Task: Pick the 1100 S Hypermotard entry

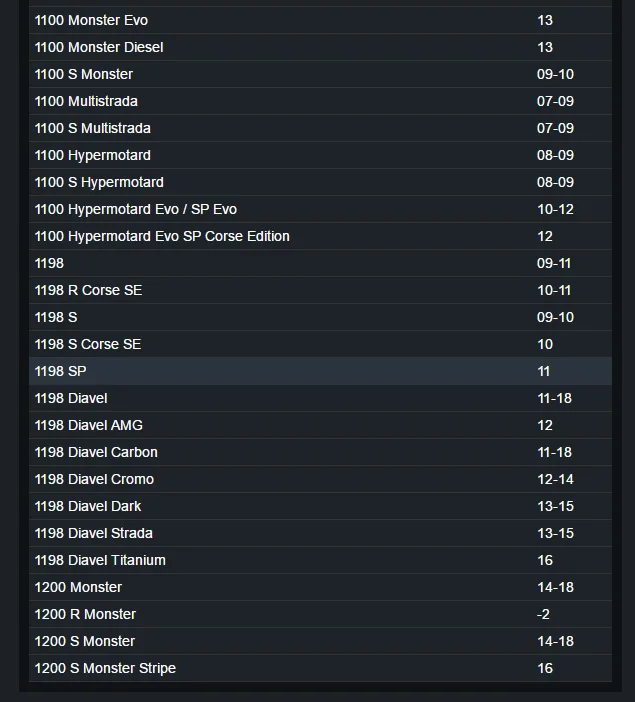Action: [x=99, y=182]
